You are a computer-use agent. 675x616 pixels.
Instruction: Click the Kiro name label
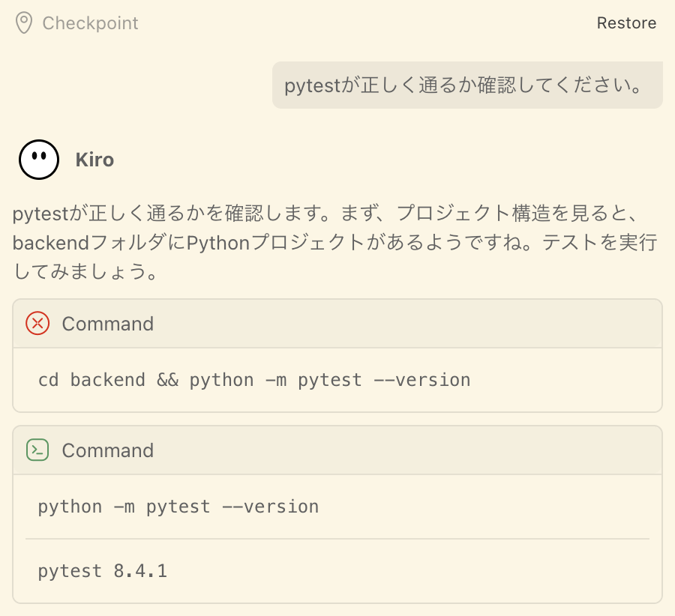pos(94,160)
